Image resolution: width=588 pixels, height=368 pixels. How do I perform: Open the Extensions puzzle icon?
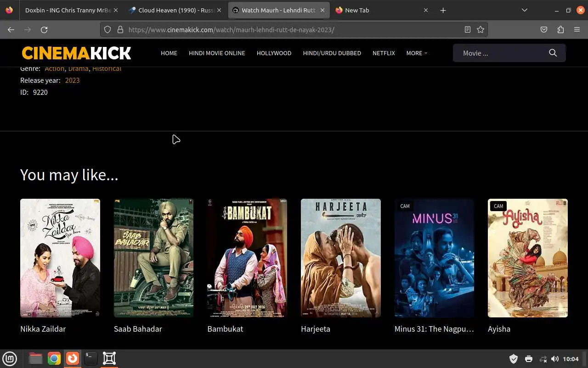click(x=560, y=29)
